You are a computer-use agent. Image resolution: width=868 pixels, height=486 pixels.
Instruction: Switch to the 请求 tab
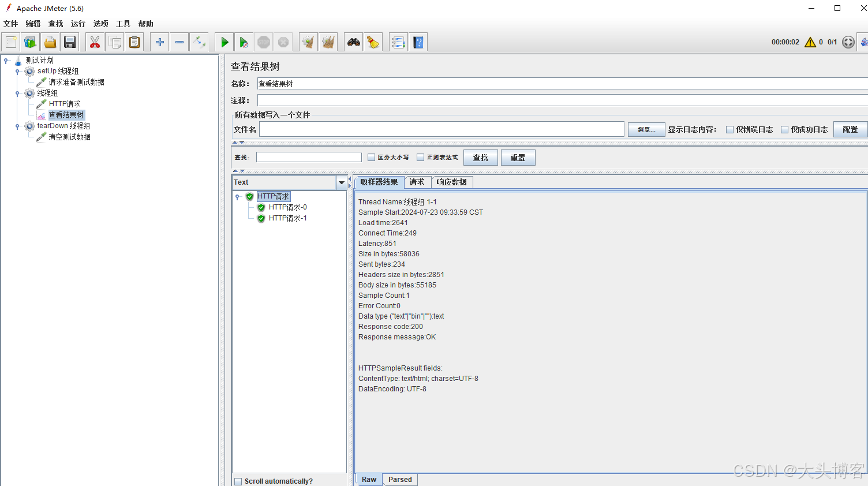point(417,182)
